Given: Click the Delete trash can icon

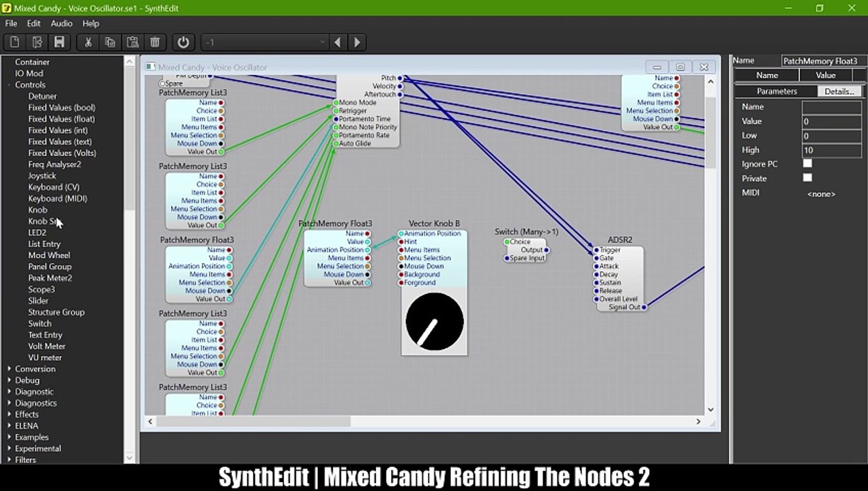Looking at the screenshot, I should click(x=155, y=42).
